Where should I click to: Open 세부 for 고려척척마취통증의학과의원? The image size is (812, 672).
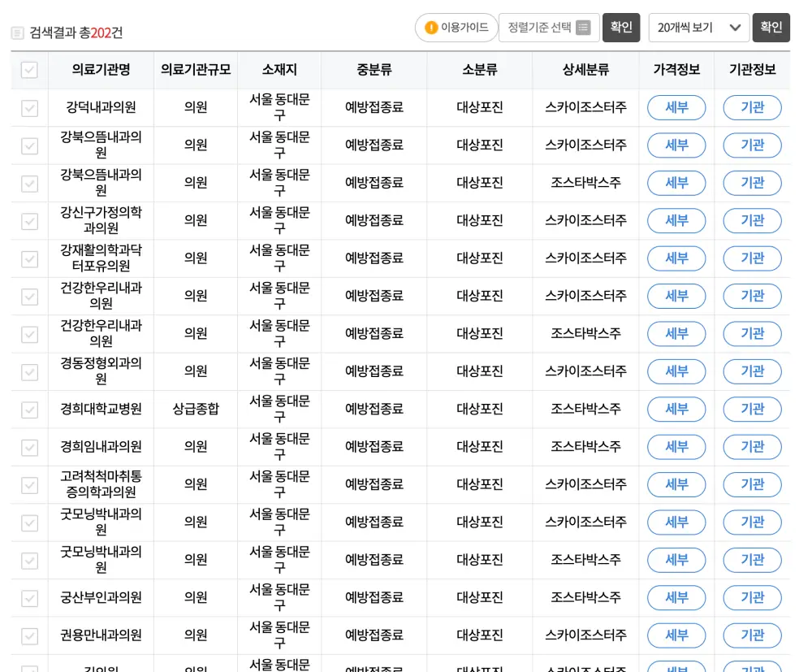(676, 484)
